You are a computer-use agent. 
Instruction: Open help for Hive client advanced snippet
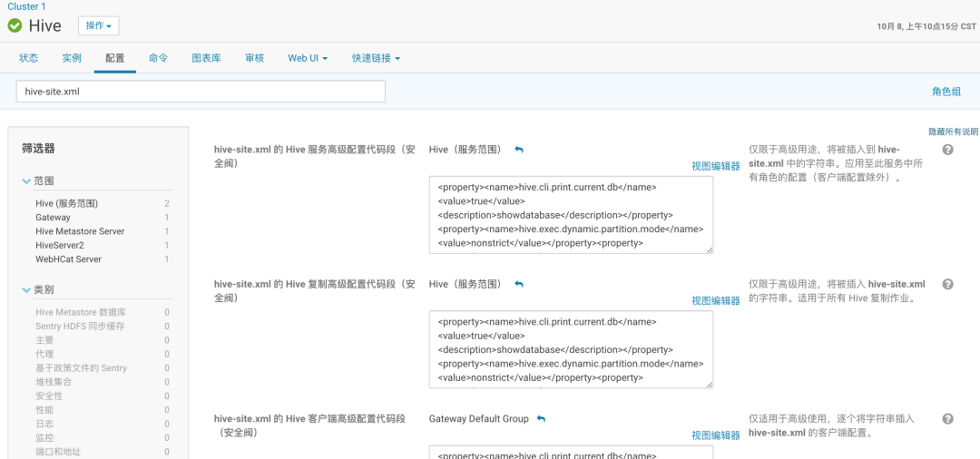click(x=947, y=419)
